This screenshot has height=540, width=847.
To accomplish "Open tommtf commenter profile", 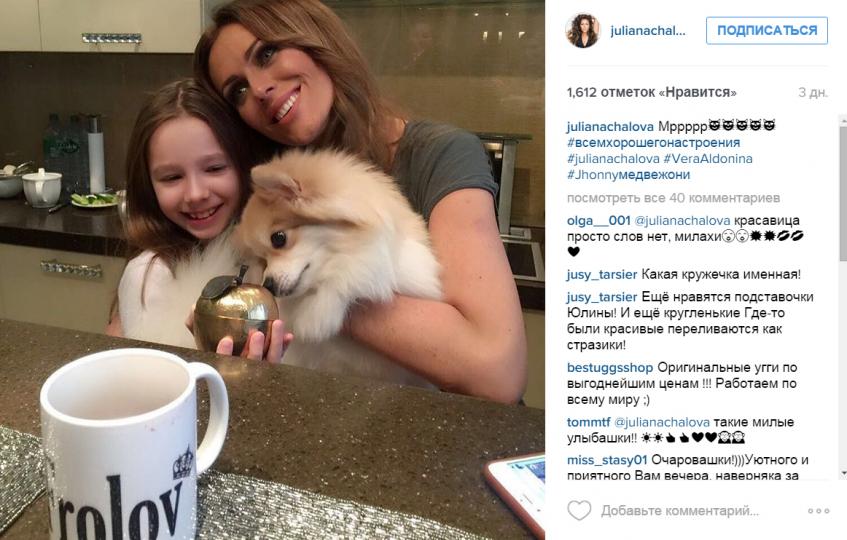I will [x=589, y=422].
